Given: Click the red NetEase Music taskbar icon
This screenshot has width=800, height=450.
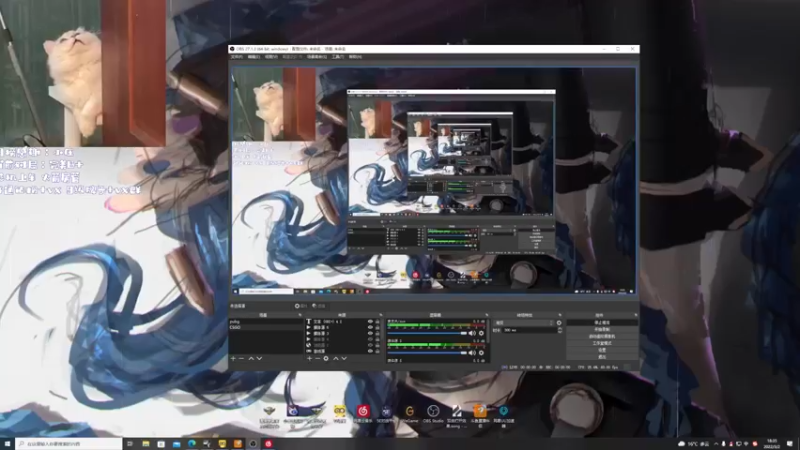Looking at the screenshot, I should [268, 444].
